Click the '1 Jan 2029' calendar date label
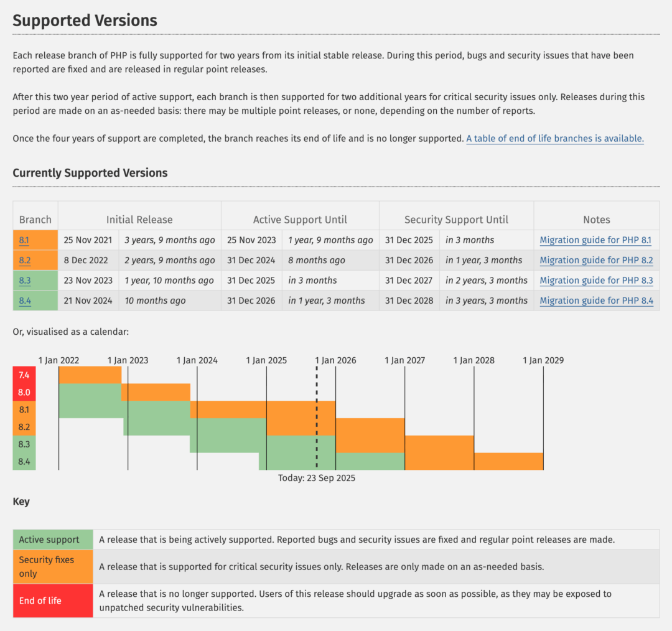This screenshot has width=672, height=631. click(x=543, y=360)
